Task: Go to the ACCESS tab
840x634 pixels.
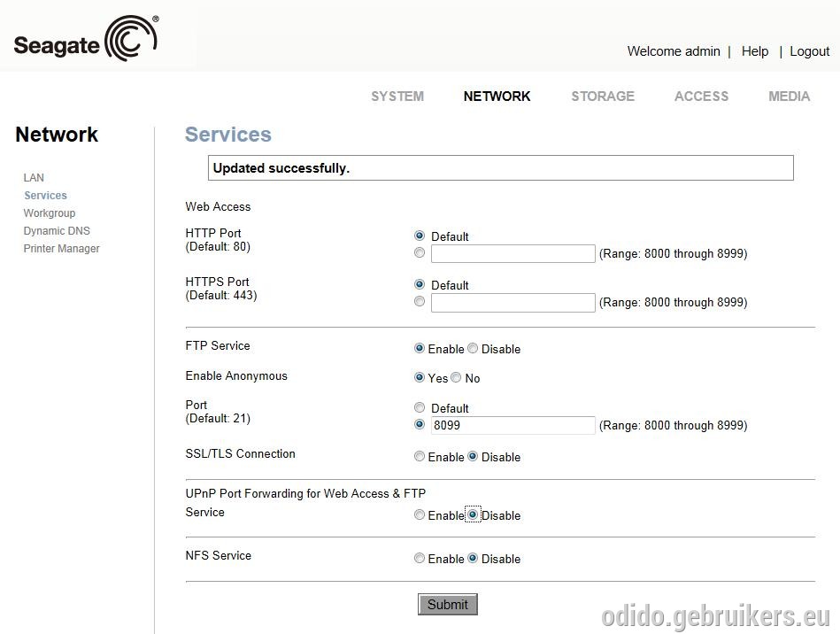Action: click(701, 97)
